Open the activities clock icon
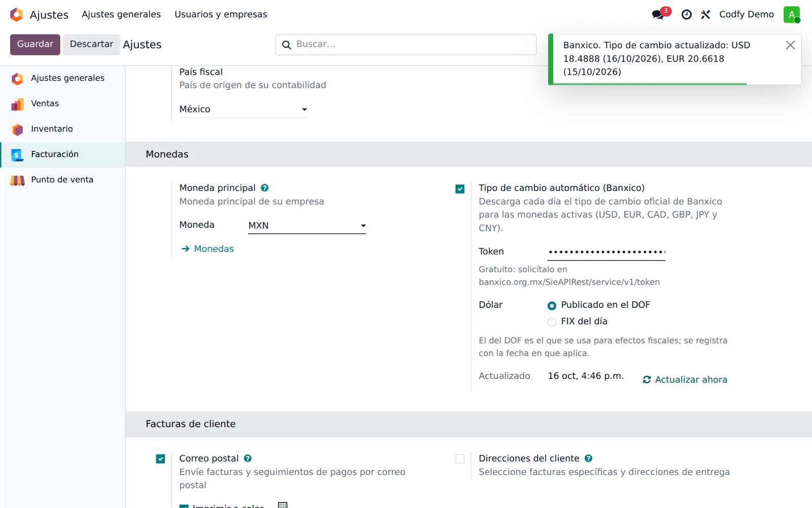This screenshot has height=508, width=812. (x=687, y=15)
